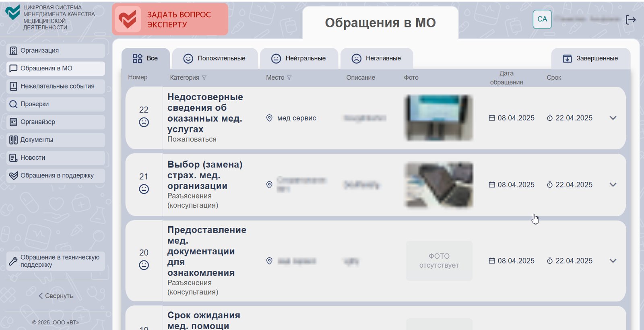Click the quality system logo icon
Screen dimensions: 644x330
[12, 12]
